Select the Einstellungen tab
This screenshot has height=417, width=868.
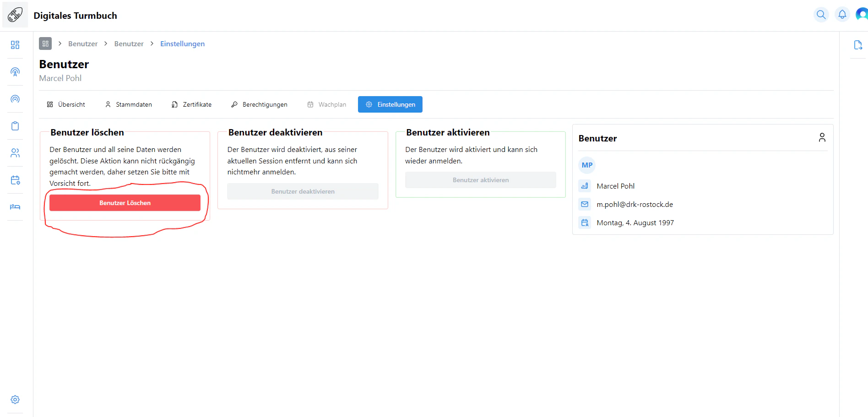click(390, 104)
